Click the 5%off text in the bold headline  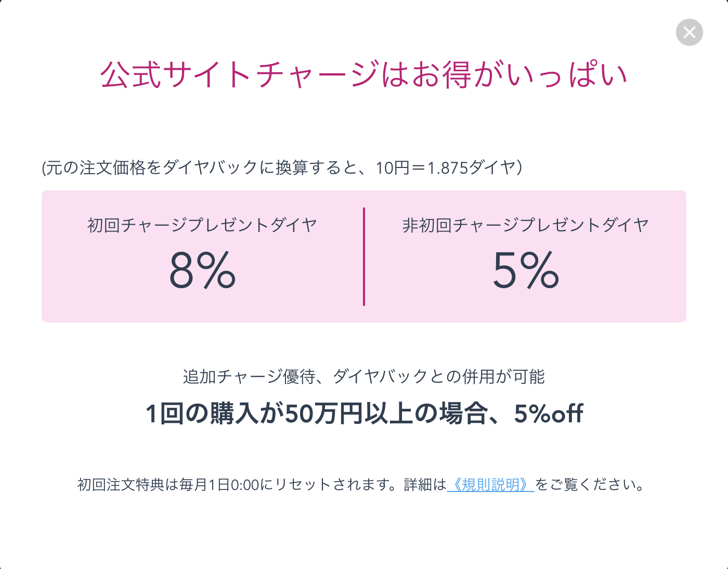549,414
